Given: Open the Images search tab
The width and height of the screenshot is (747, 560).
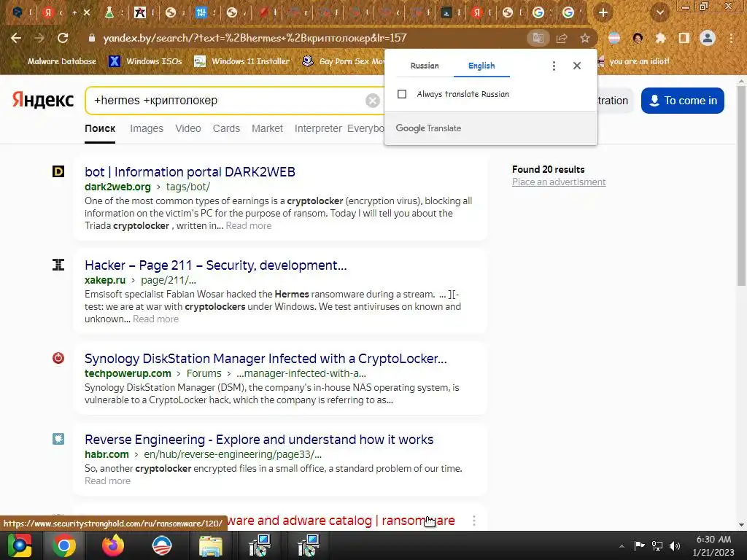Looking at the screenshot, I should pyautogui.click(x=146, y=128).
